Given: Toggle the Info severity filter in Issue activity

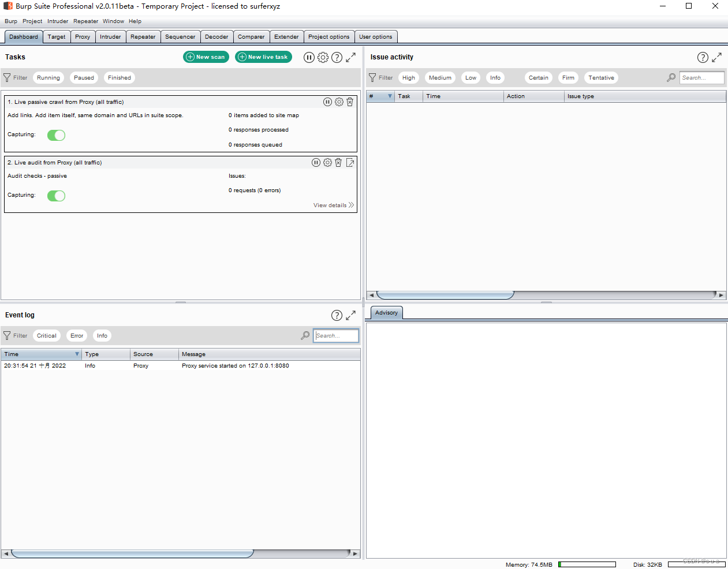Looking at the screenshot, I should [495, 78].
